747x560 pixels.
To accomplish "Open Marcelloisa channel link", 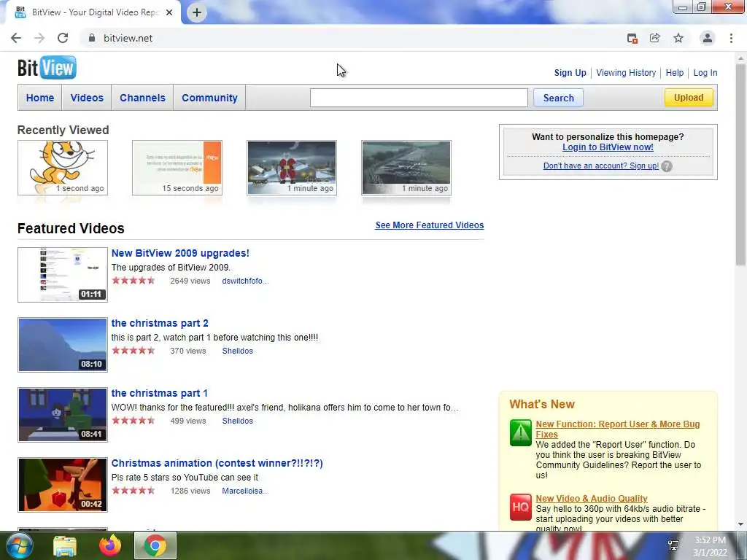I will (x=245, y=491).
